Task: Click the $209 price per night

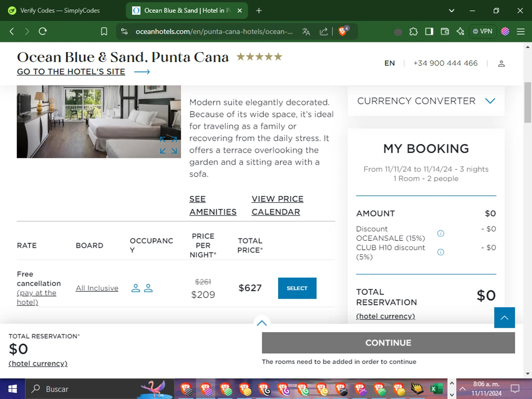Action: [203, 294]
